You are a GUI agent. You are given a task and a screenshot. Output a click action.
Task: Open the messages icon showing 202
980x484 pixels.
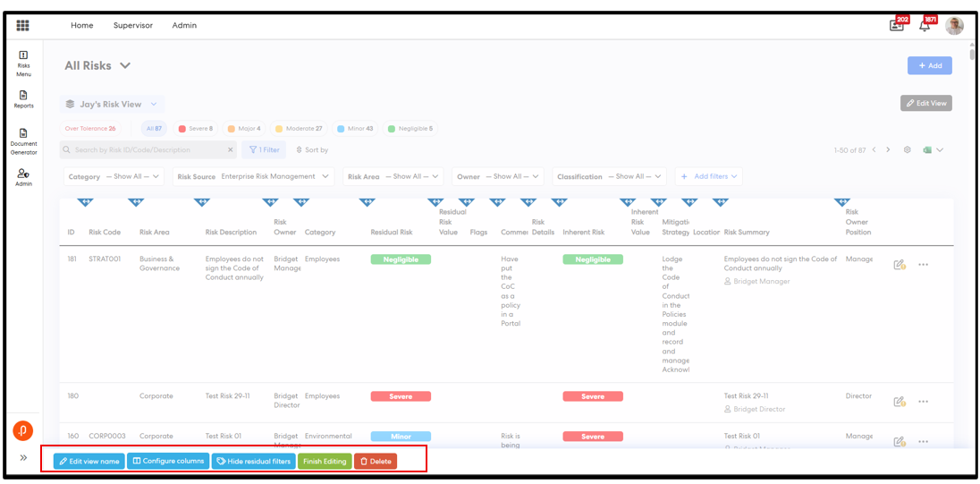click(896, 26)
